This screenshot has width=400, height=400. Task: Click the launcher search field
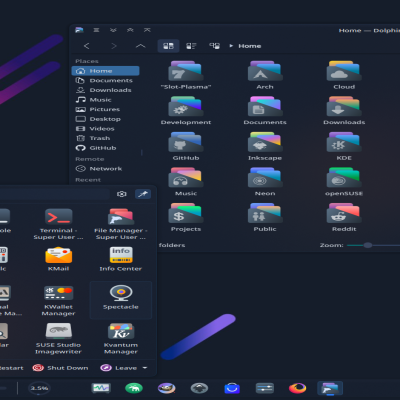click(55, 194)
